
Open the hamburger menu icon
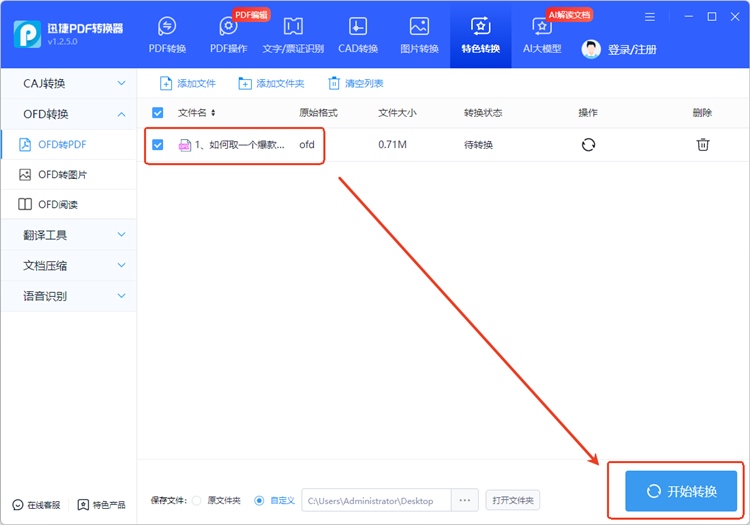650,17
